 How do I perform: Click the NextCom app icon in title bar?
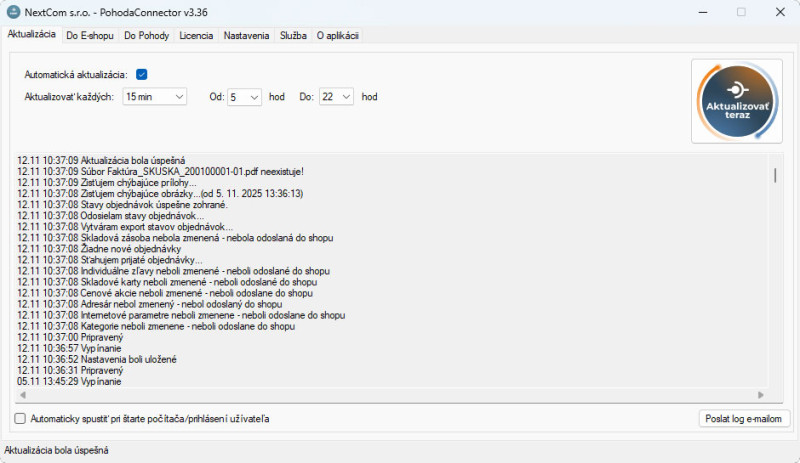(x=12, y=12)
